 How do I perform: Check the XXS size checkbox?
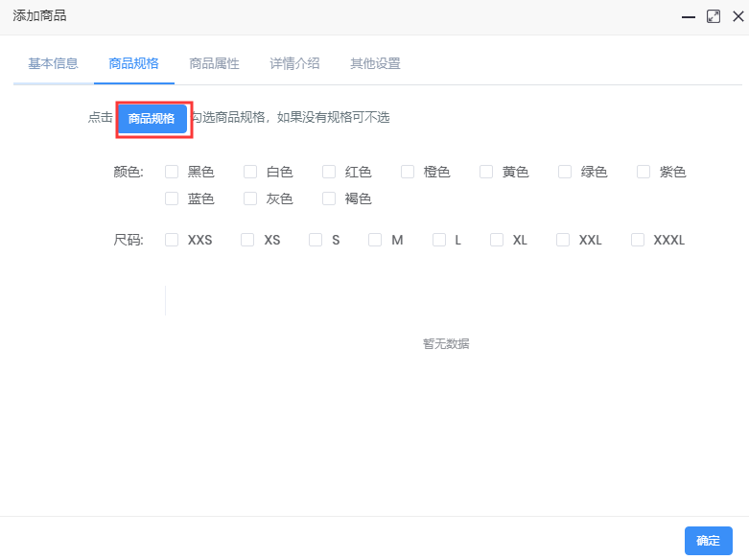click(172, 240)
